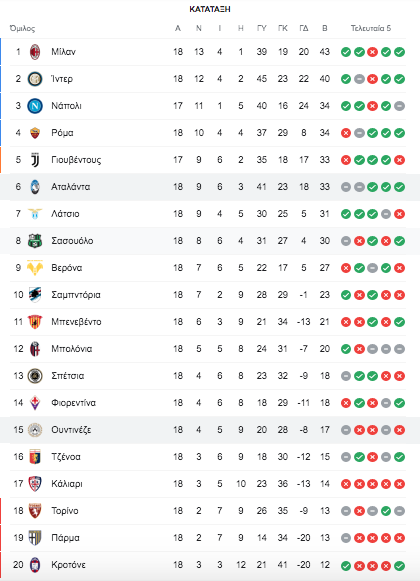Select the Ουντινέζε table row position number
This screenshot has width=420, height=581.
click(18, 430)
